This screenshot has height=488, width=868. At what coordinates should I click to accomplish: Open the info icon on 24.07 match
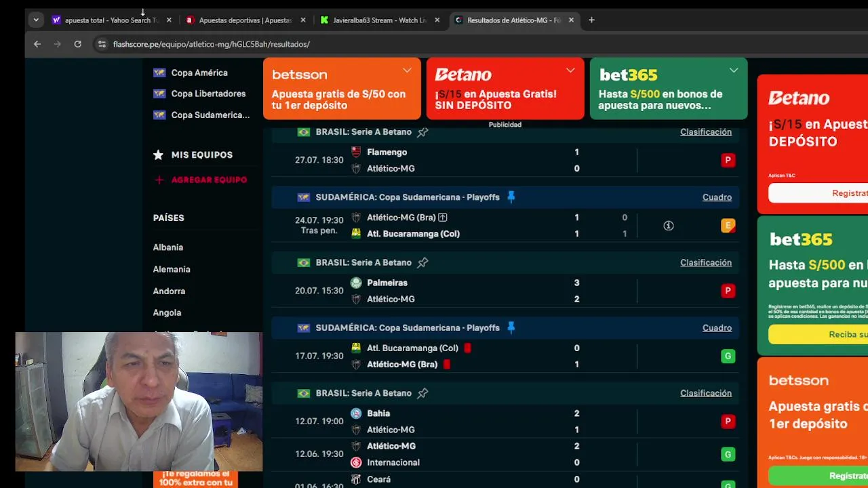pyautogui.click(x=669, y=226)
